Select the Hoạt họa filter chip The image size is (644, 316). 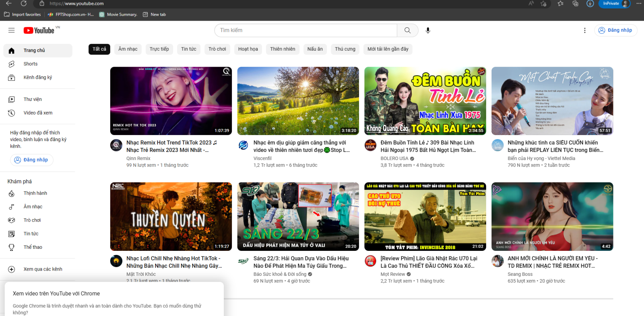tap(248, 49)
